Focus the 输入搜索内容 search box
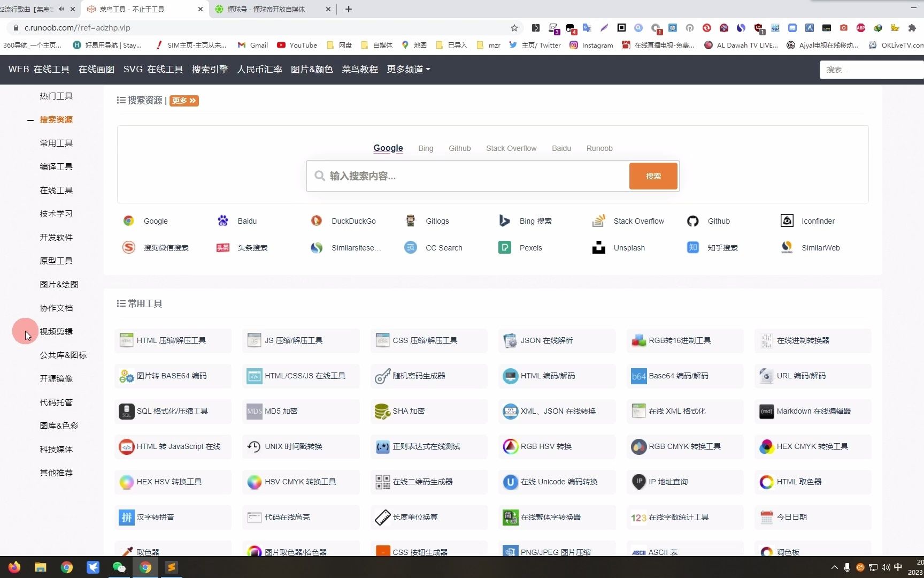924x578 pixels. (468, 176)
